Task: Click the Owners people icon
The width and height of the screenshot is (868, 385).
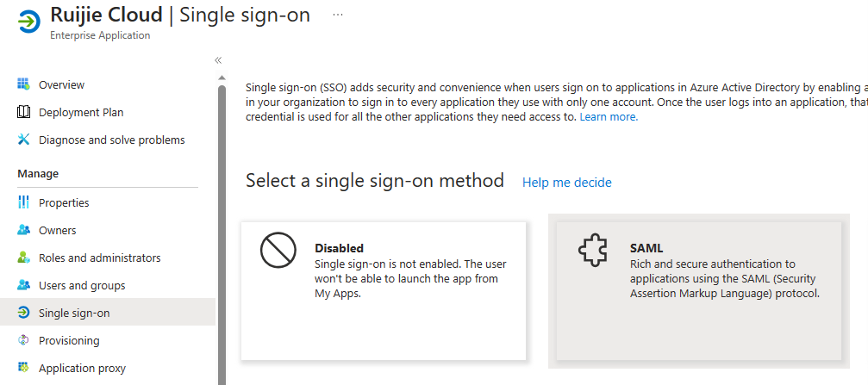Action: pyautogui.click(x=23, y=230)
